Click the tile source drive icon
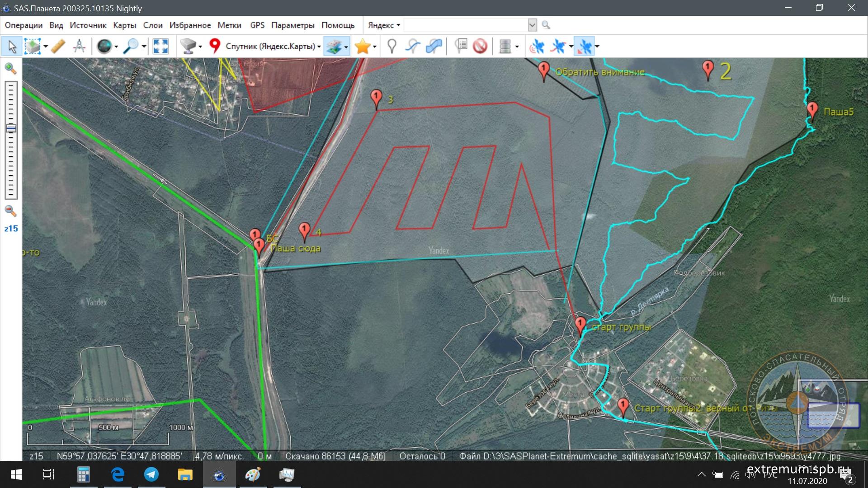This screenshot has width=868, height=488. point(188,46)
